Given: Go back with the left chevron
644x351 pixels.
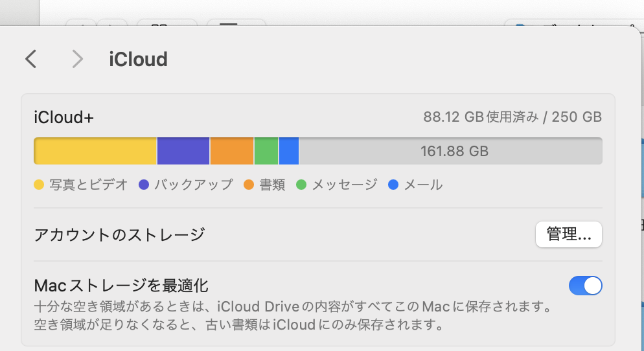Looking at the screenshot, I should 30,59.
